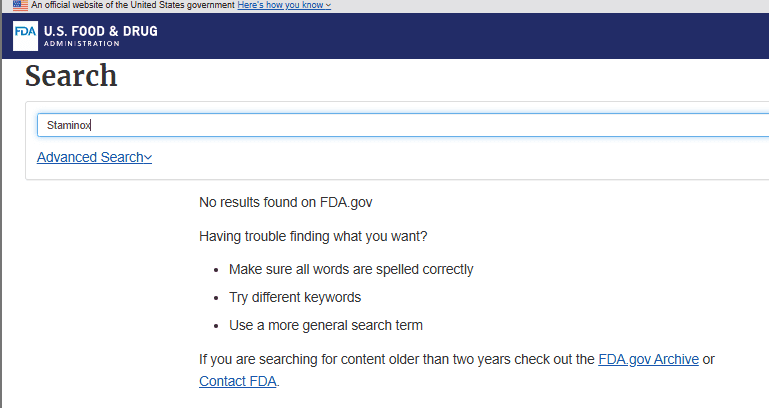
Task: Click the Search page heading
Action: (x=71, y=76)
